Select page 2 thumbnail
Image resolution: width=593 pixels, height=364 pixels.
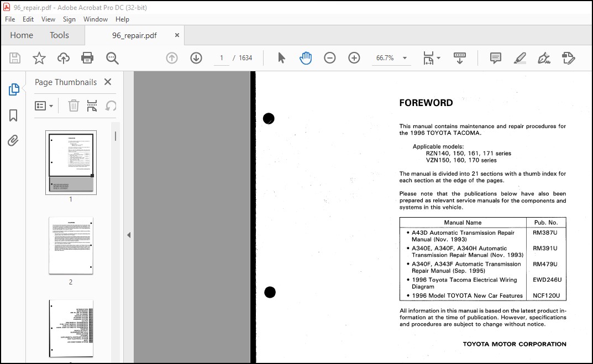[71, 245]
